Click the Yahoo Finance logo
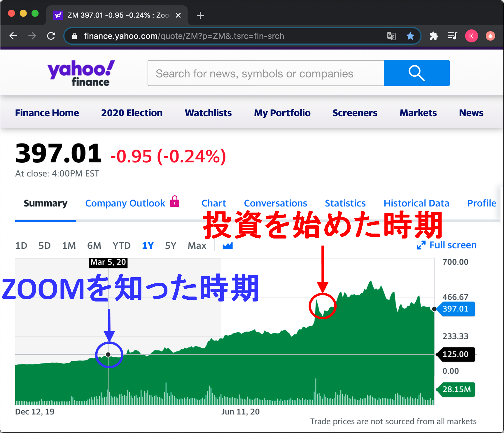The height and width of the screenshot is (433, 504). (81, 73)
